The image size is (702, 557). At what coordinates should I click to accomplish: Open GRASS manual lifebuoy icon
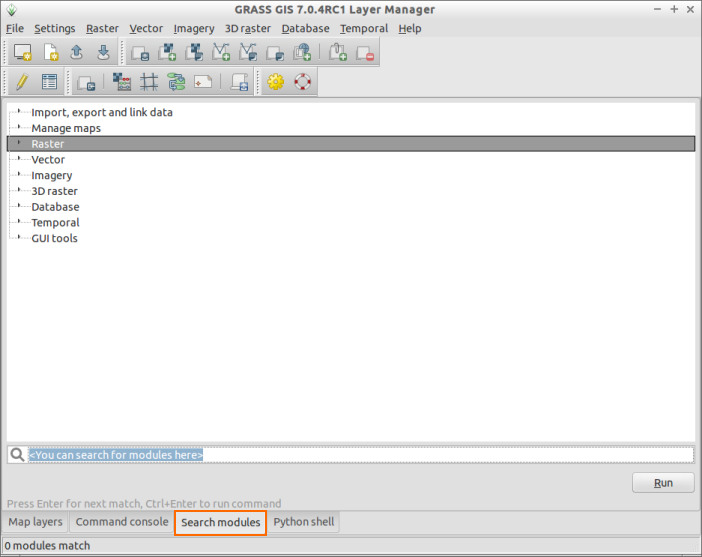click(303, 82)
